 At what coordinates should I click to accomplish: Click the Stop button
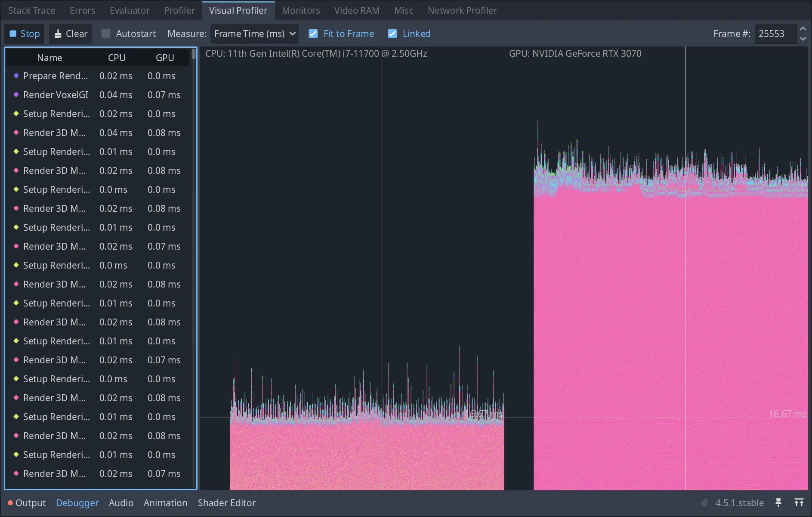click(24, 33)
